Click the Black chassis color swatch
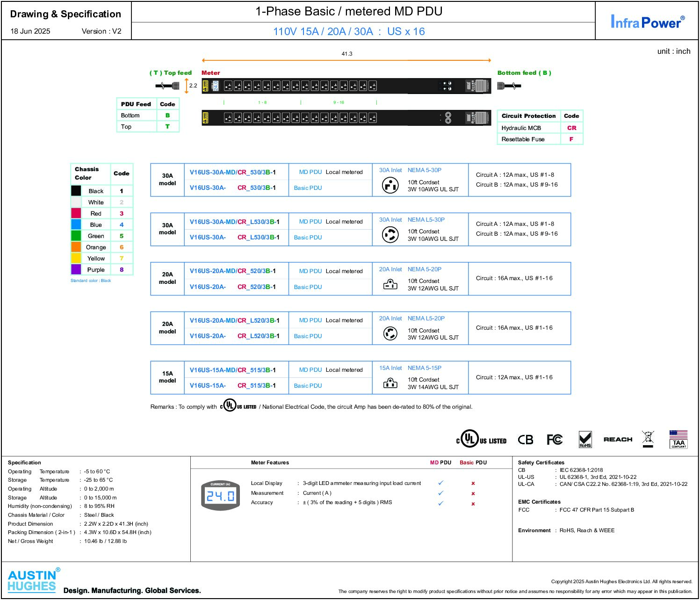 click(x=76, y=191)
